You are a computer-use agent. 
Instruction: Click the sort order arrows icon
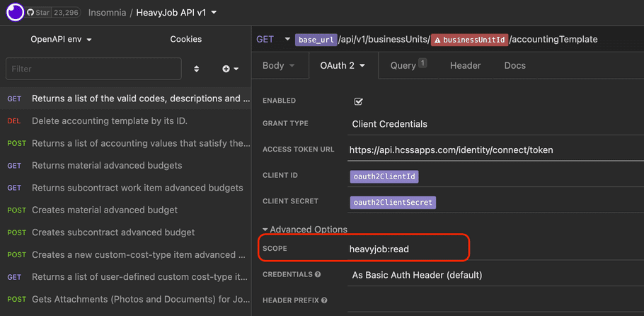[x=197, y=69]
